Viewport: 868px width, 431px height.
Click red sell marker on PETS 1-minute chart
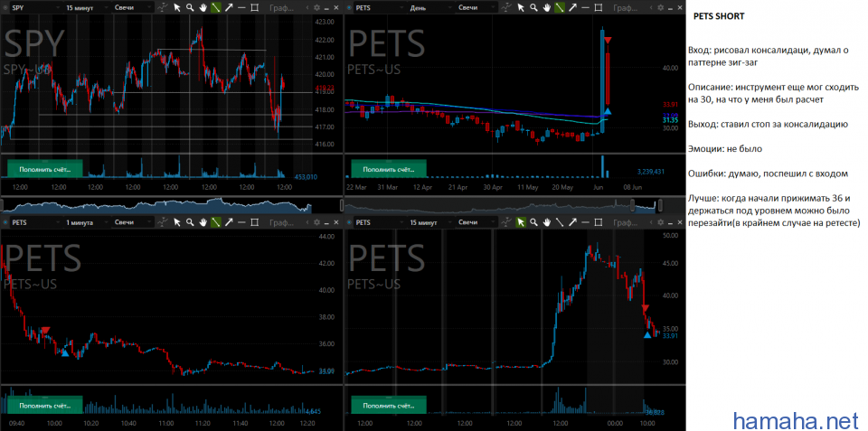click(x=45, y=331)
